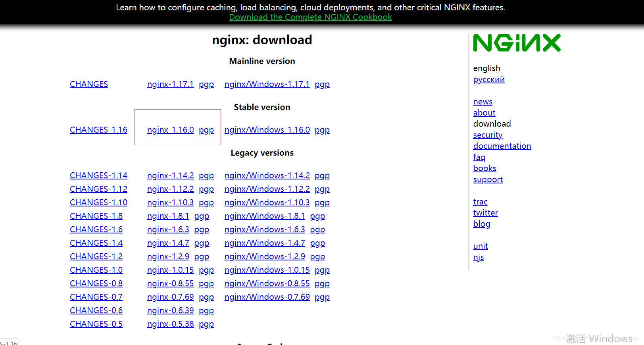Open pgp signature for nginx/Windows-1.12.2

tap(322, 189)
